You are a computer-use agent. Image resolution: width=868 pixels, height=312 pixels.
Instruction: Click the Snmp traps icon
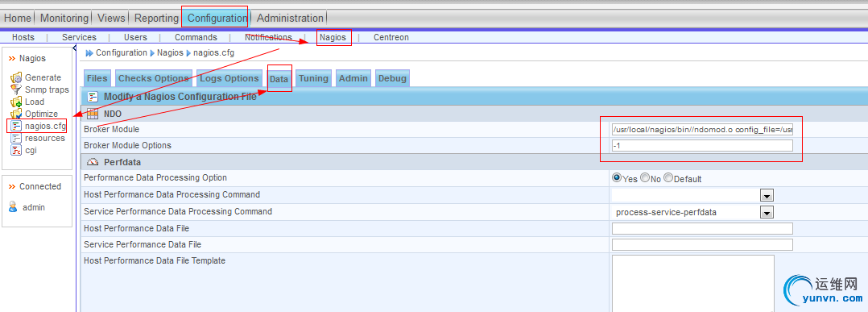coord(16,89)
